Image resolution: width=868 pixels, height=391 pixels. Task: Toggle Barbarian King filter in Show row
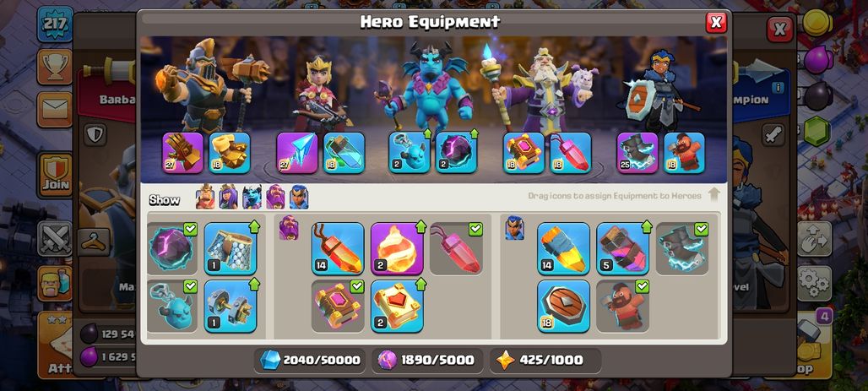[x=205, y=197]
